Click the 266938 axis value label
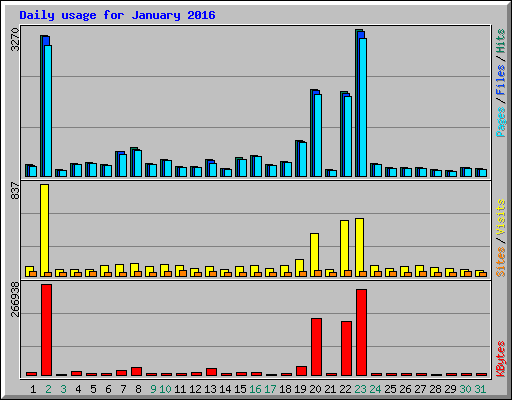Image resolution: width=512 pixels, height=400 pixels. 15,299
